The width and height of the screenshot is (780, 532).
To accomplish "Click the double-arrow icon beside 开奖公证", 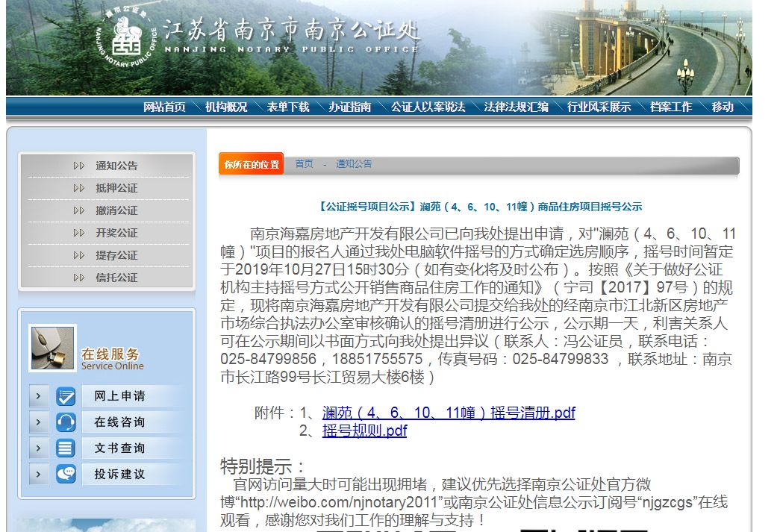I will click(x=79, y=233).
